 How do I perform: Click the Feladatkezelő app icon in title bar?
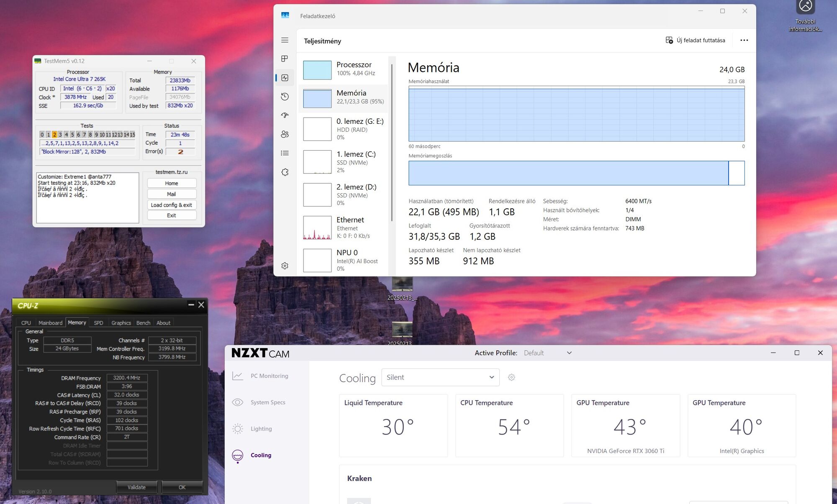pyautogui.click(x=285, y=15)
